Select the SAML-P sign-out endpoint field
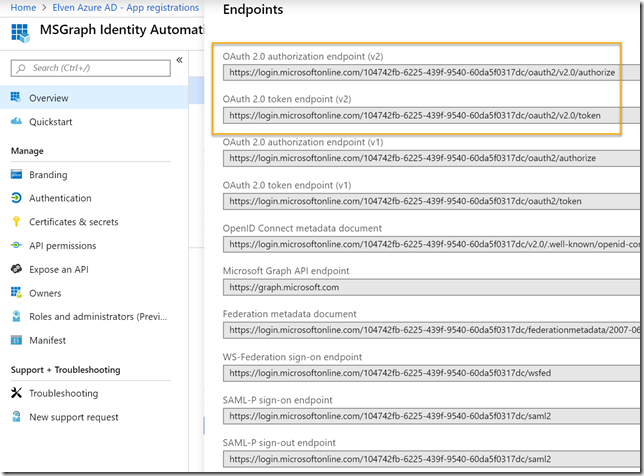The height and width of the screenshot is (476, 644). click(431, 459)
